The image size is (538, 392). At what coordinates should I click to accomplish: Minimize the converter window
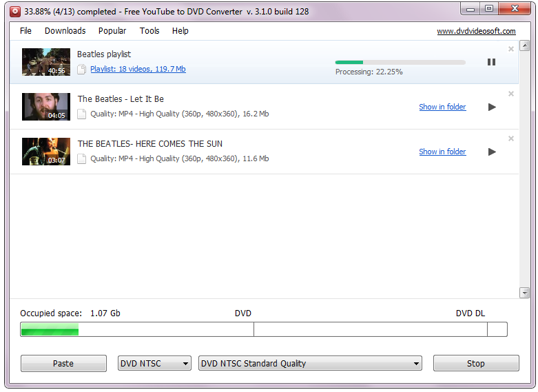[470, 9]
